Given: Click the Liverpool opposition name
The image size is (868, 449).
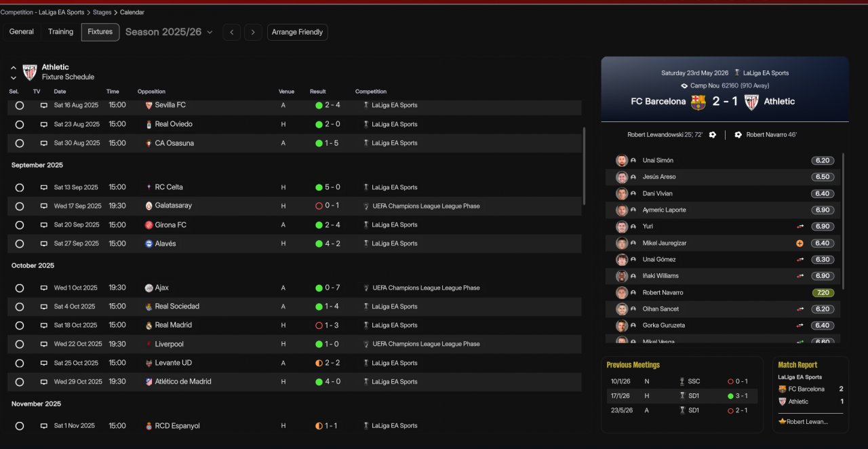Looking at the screenshot, I should coord(169,344).
